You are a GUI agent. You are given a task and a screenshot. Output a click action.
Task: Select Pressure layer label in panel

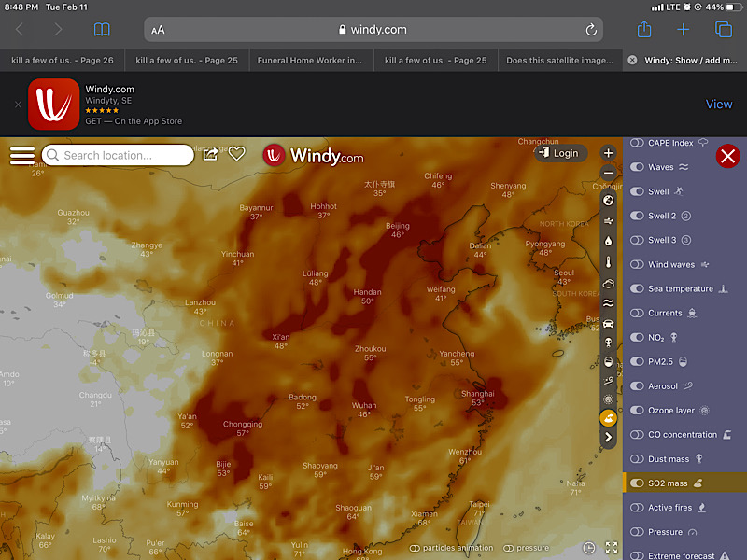[665, 532]
